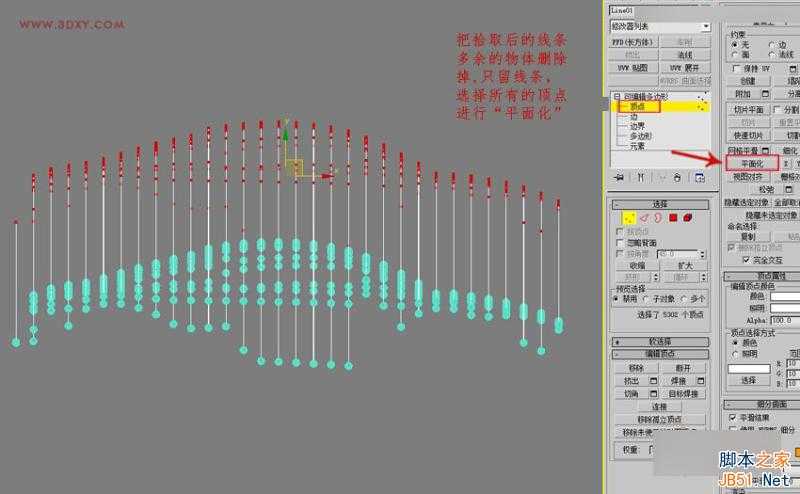Open settings box next to 切角 (Chamfer)
The image size is (800, 494).
(x=653, y=394)
